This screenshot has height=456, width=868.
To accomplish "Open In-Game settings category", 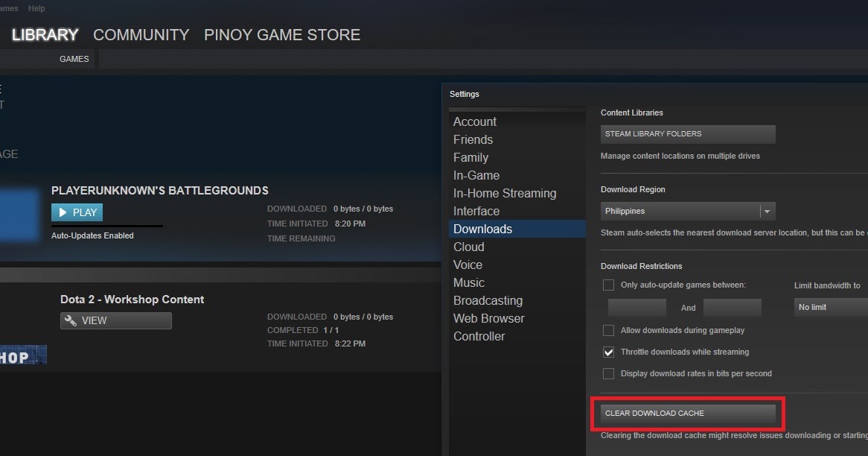I will (517, 175).
